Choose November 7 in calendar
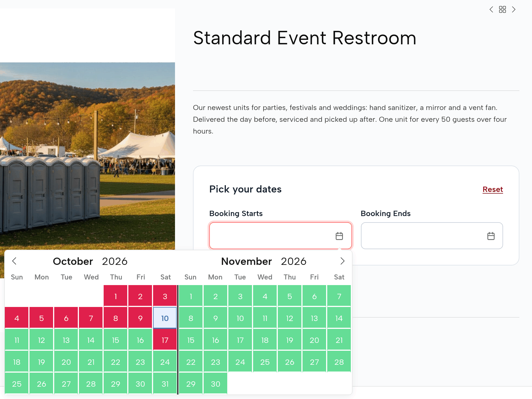The image size is (532, 399). [x=339, y=296]
